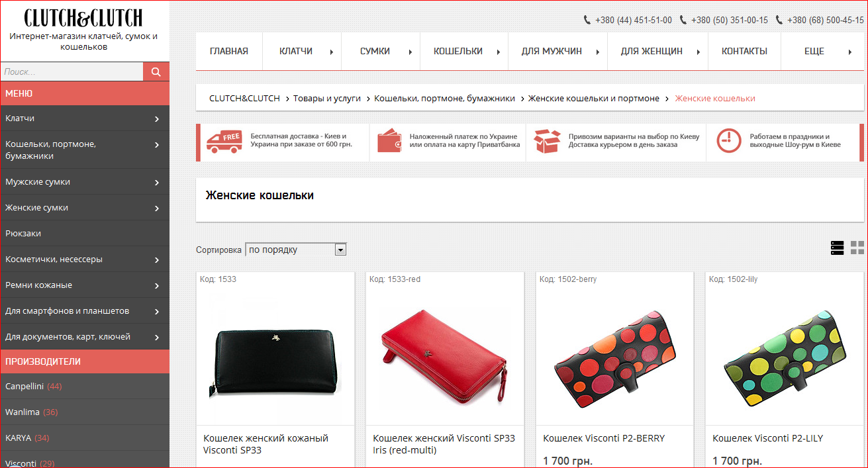Click the free delivery truck icon

pyautogui.click(x=224, y=142)
